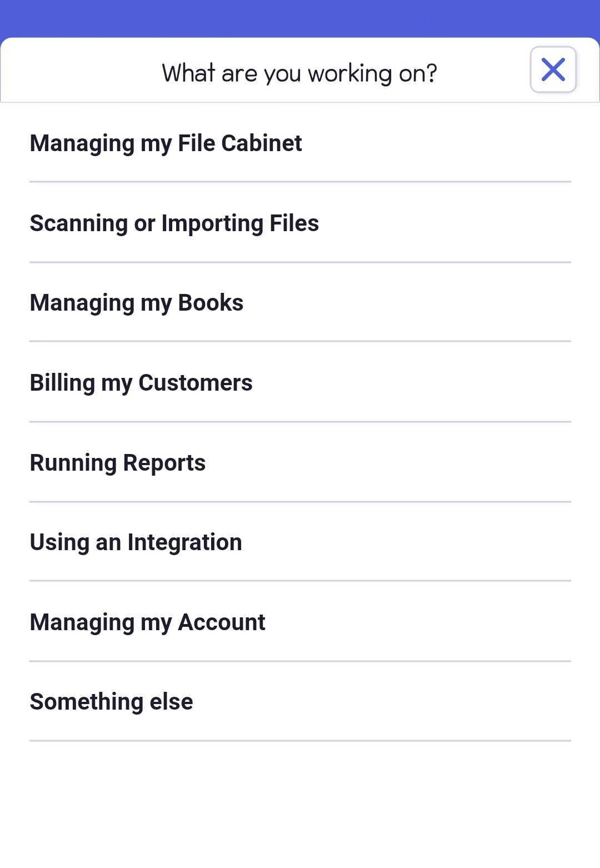Viewport: 600px width, 868px height.
Task: Pick the Managing my Books topic
Action: pyautogui.click(x=300, y=303)
